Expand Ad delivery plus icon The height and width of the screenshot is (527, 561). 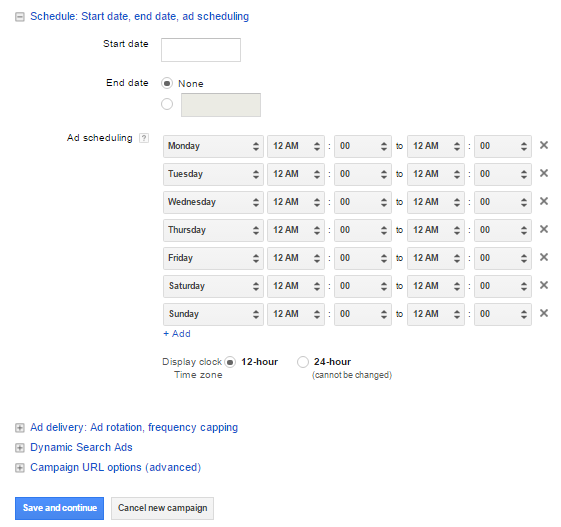pos(20,428)
